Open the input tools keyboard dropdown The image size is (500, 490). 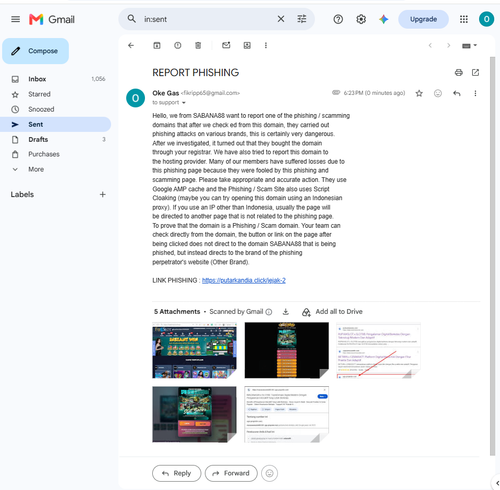click(x=469, y=46)
